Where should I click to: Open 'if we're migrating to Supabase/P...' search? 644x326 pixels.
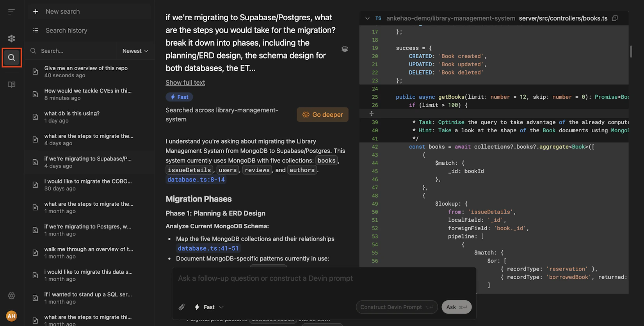click(89, 162)
